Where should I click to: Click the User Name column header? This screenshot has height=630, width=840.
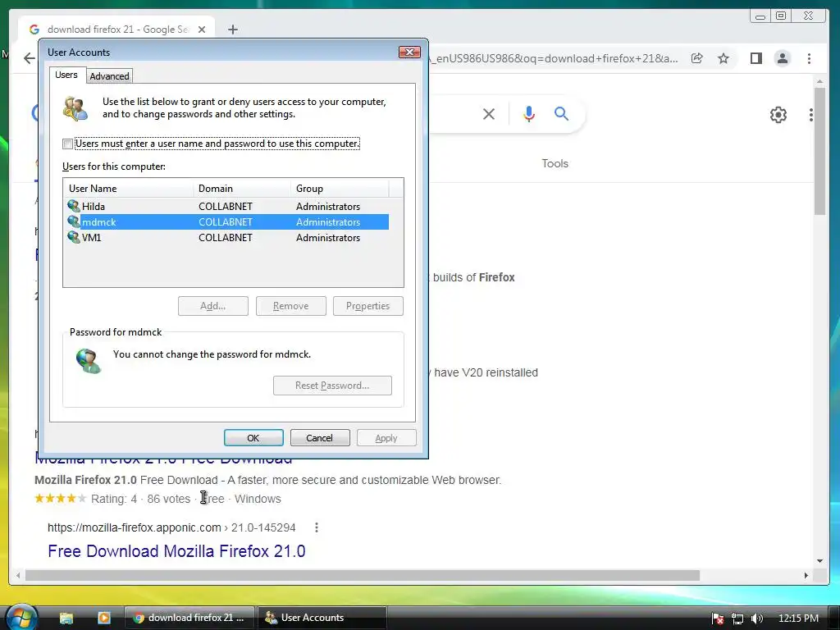[129, 189]
